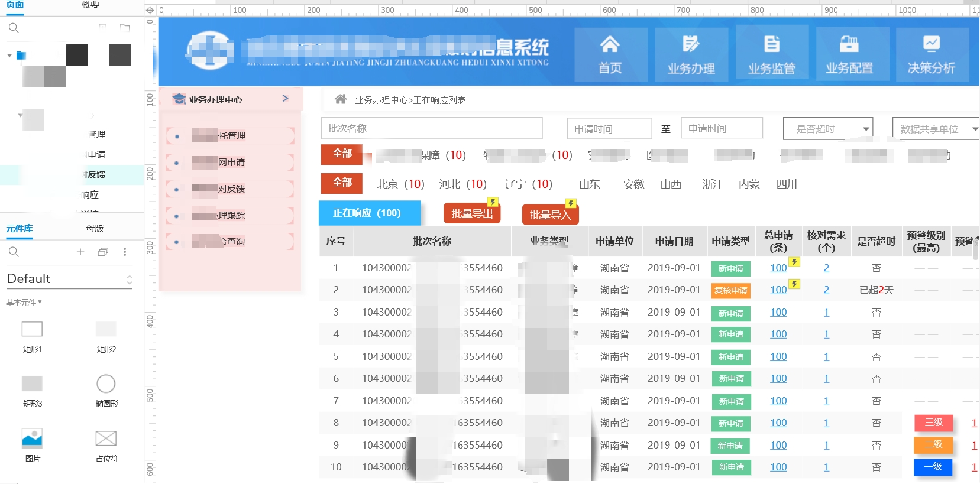980x484 pixels.
Task: Switch to the 元件库 tab
Action: point(20,229)
